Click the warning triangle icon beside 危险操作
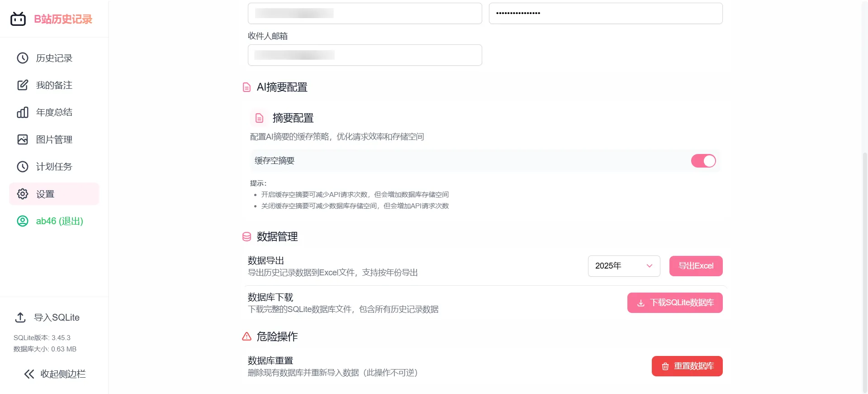The width and height of the screenshot is (868, 394). 247,336
